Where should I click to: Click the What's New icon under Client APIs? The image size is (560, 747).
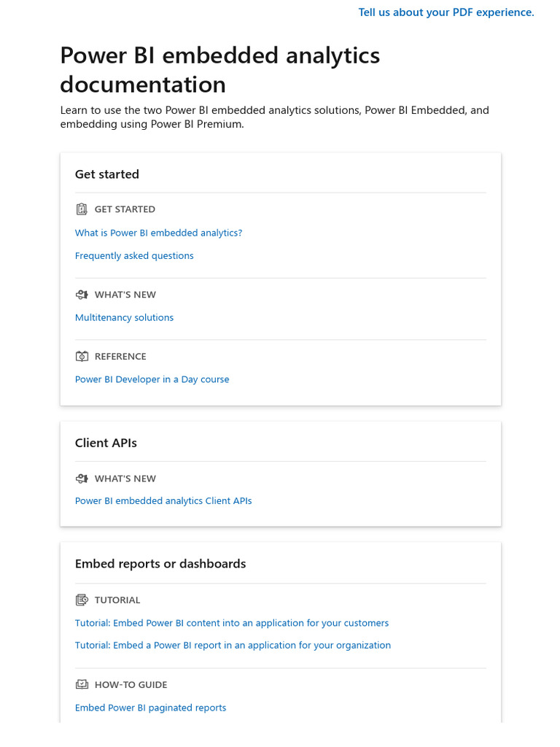[82, 479]
